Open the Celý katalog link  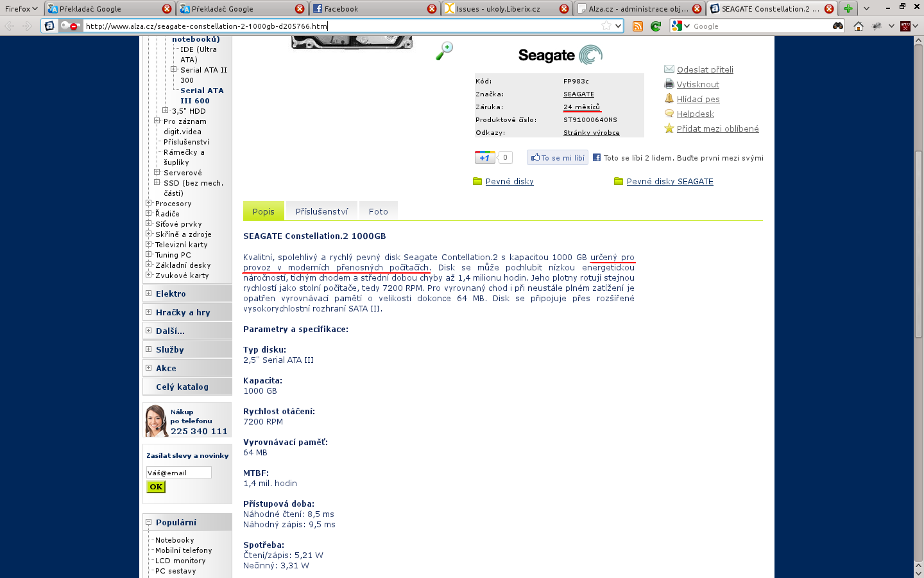pos(182,387)
